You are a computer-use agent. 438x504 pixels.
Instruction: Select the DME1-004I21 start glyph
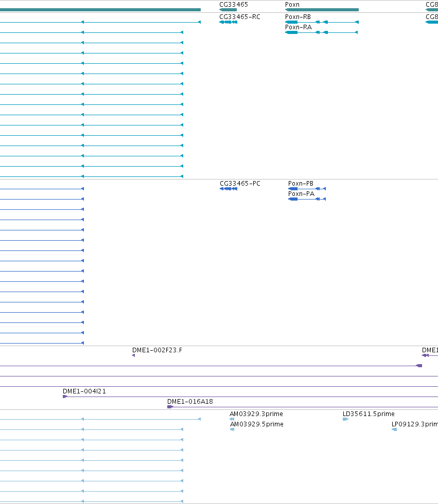(65, 397)
